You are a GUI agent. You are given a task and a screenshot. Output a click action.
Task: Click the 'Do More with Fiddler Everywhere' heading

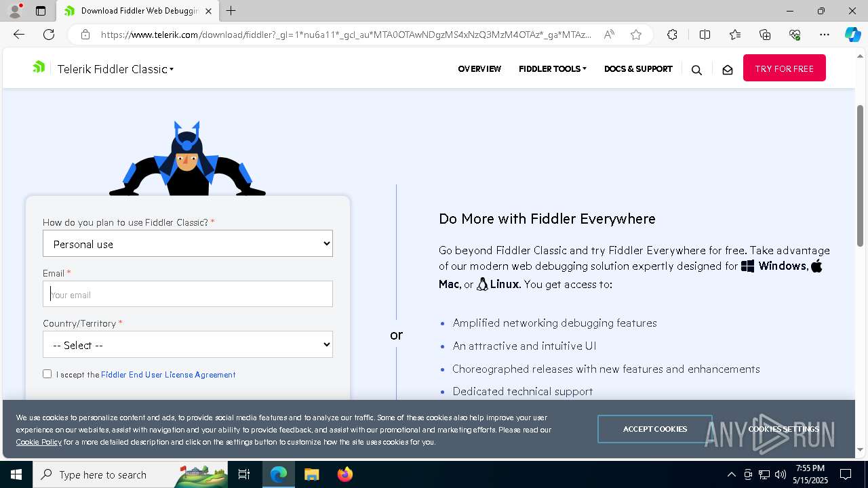click(x=547, y=218)
